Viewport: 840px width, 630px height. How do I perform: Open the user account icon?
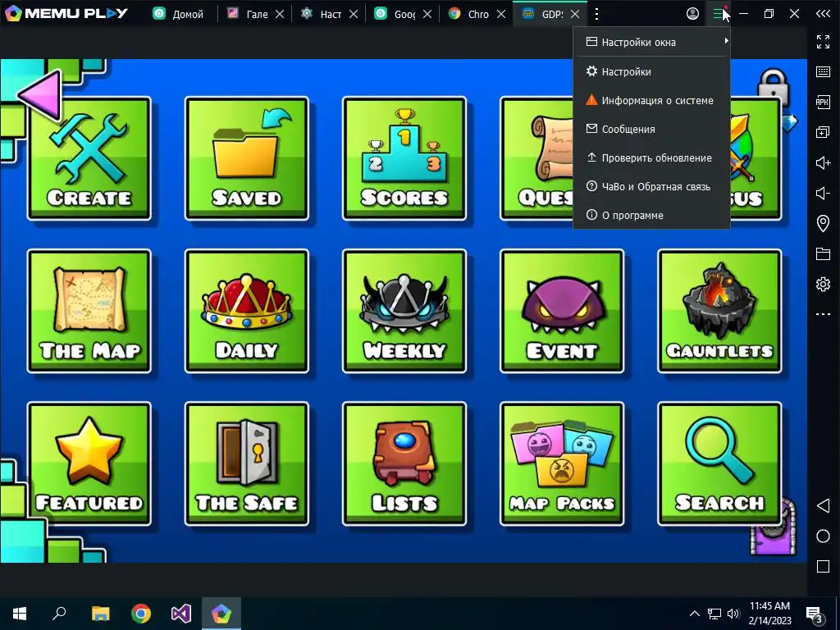(x=692, y=13)
